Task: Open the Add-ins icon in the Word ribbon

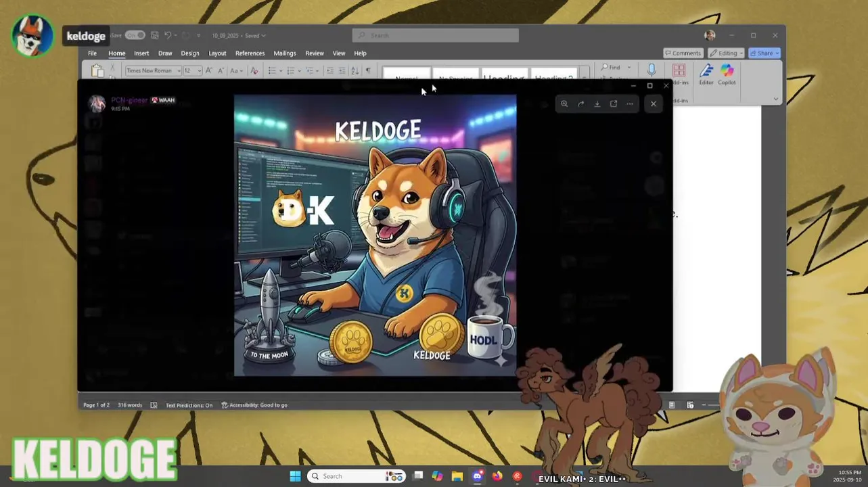Action: [679, 71]
